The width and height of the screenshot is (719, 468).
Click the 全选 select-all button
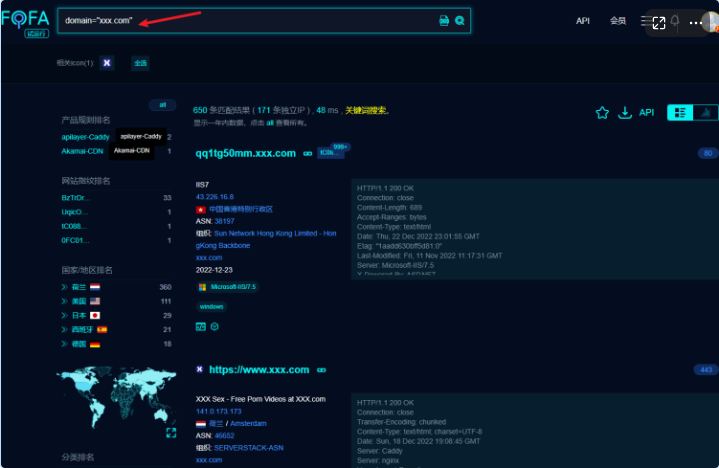click(x=140, y=63)
